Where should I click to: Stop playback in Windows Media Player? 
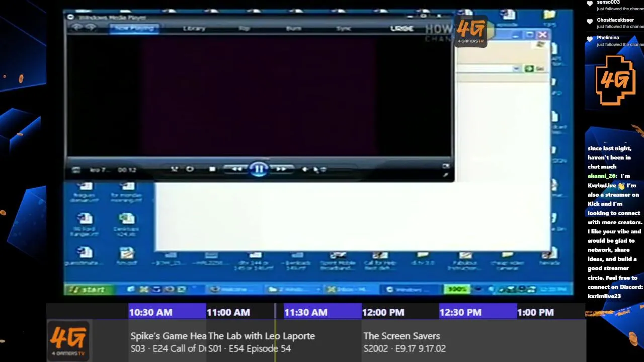point(212,170)
